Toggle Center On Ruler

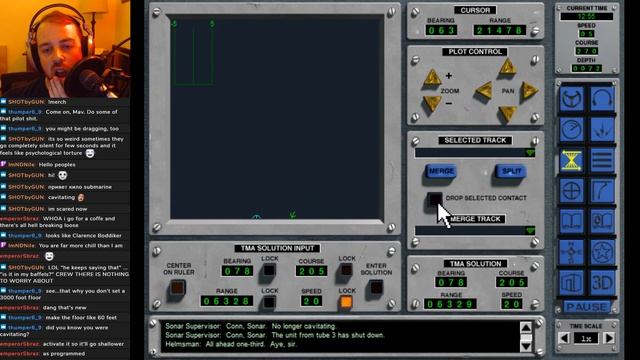(178, 288)
